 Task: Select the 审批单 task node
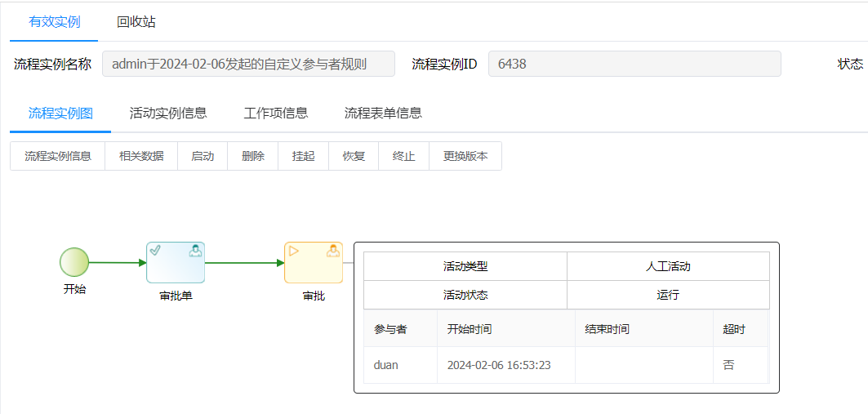coord(176,263)
